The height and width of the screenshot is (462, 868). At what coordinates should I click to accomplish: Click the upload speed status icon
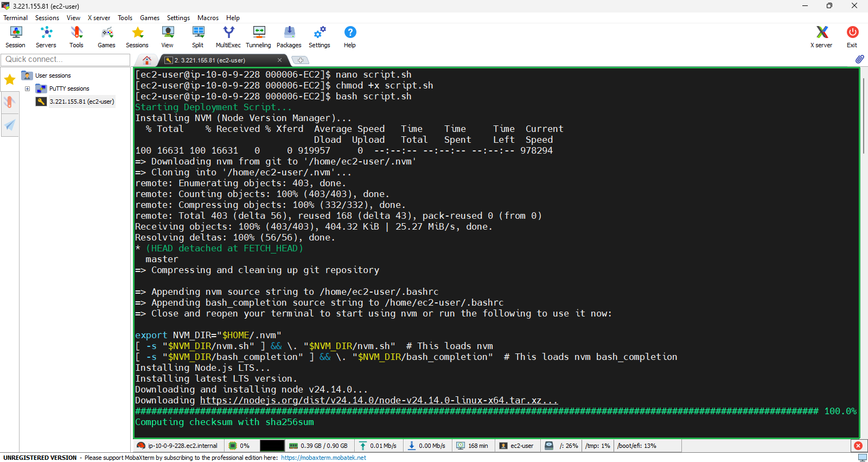point(363,446)
